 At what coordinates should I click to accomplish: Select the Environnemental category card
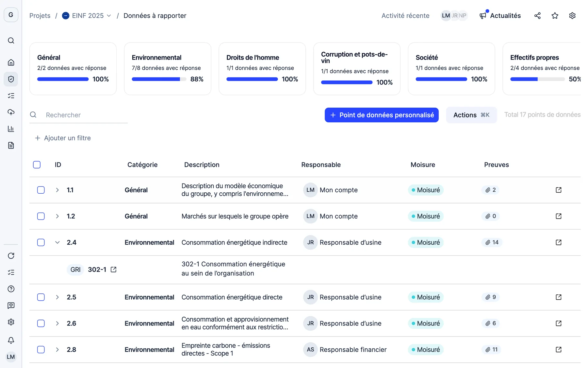(x=168, y=69)
